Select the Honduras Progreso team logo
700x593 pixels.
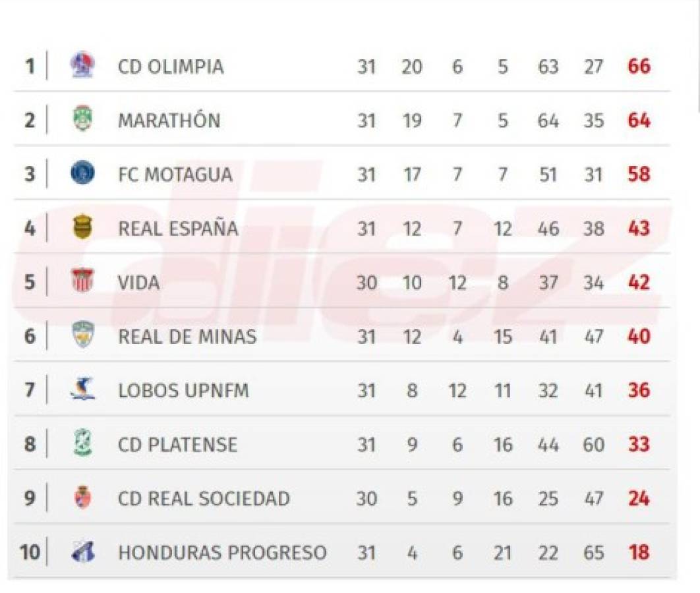(82, 551)
